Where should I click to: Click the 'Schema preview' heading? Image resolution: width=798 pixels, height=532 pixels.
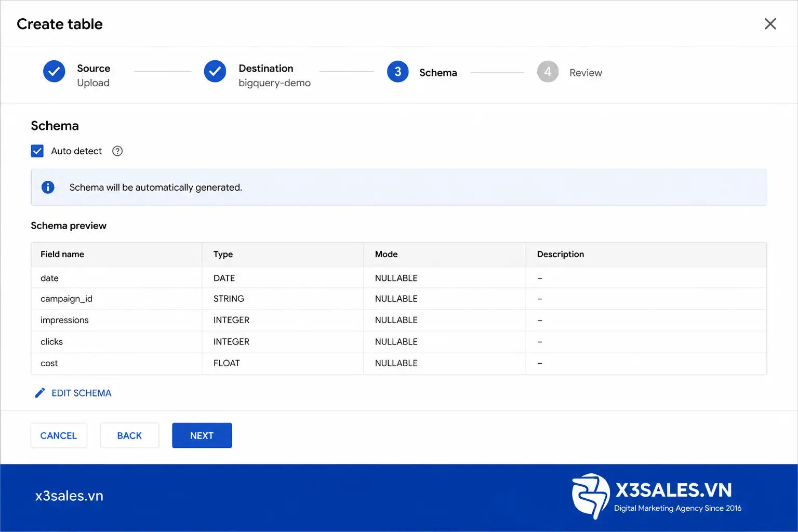(x=69, y=225)
